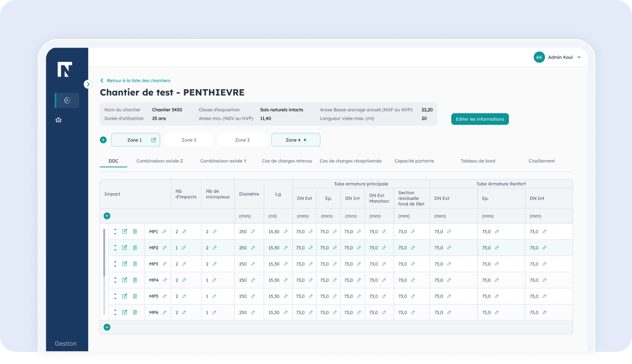Select the Zone 3 tab
632x364 pixels.
pyautogui.click(x=242, y=140)
